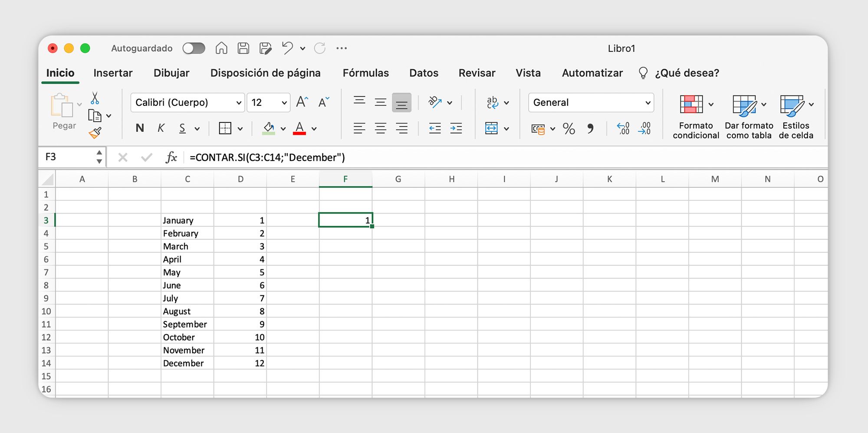Click the Copiar icon below scissors
This screenshot has height=433, width=868.
(x=95, y=115)
